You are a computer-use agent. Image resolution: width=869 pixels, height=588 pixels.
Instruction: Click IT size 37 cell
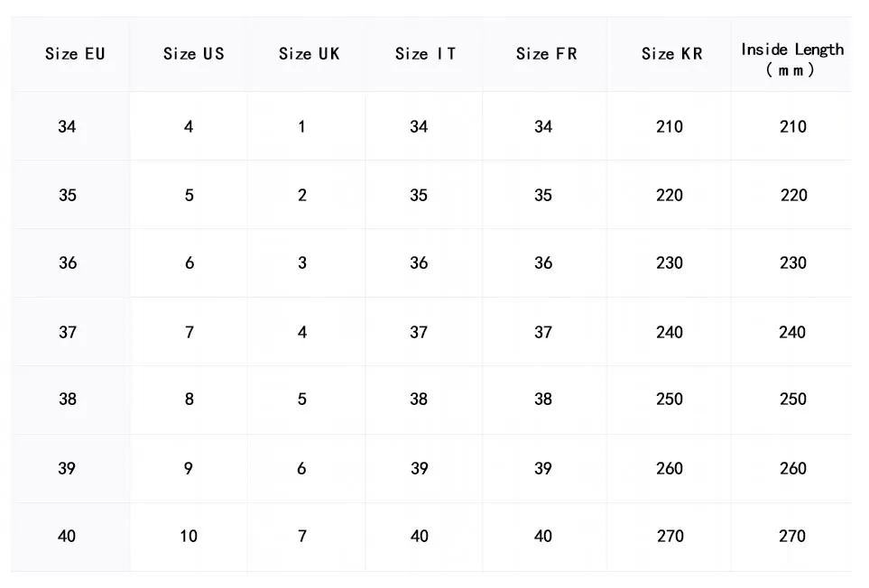[x=419, y=333]
